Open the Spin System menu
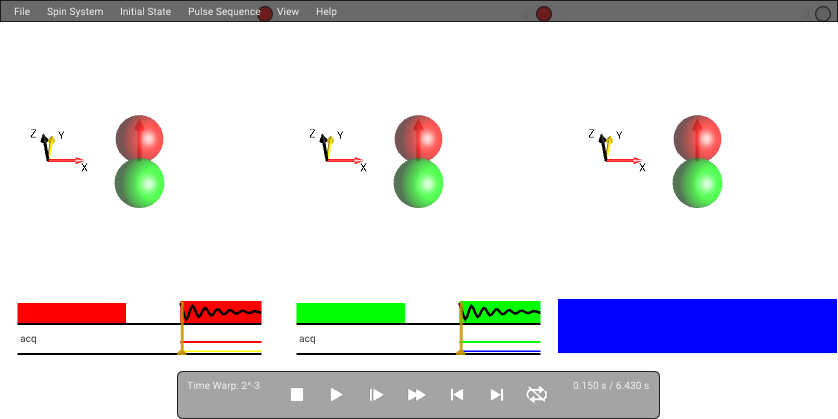 click(75, 11)
